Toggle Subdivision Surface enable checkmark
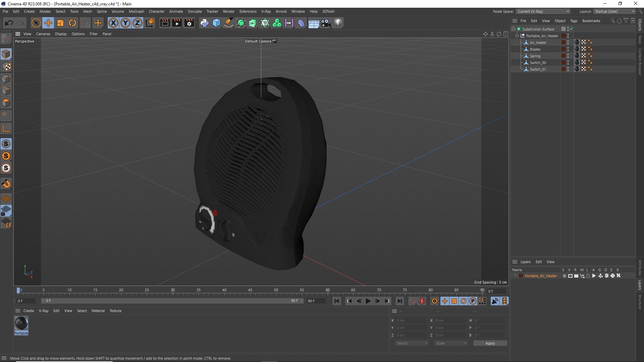The width and height of the screenshot is (644, 362). click(571, 29)
